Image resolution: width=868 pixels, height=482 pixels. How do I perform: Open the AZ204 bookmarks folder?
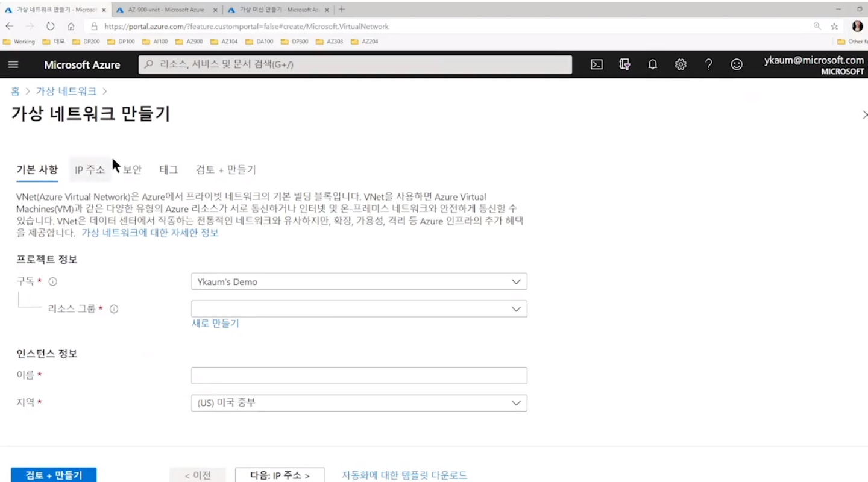pos(364,42)
